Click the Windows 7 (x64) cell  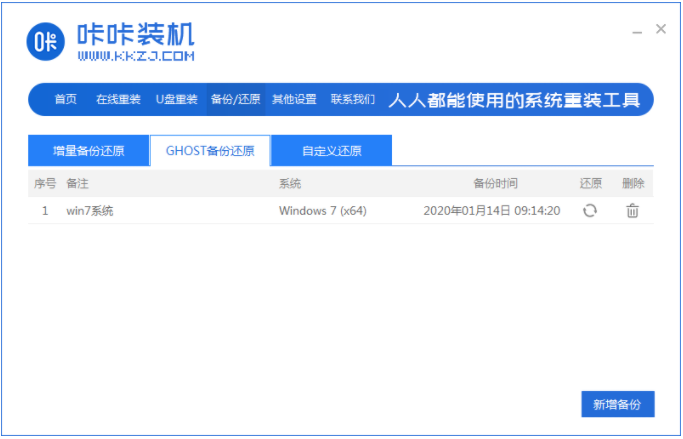[x=323, y=211]
